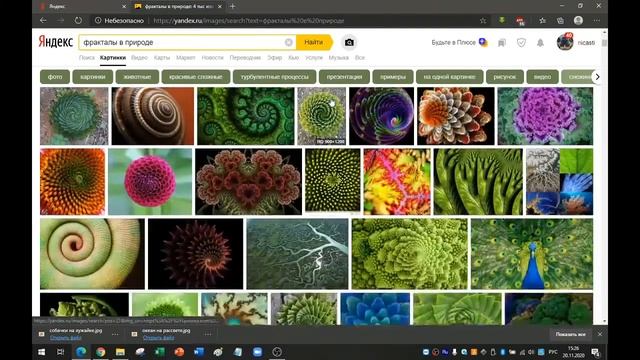Viewport: 640px width, 360px height.
Task: Select the на одной картинке filter chip
Action: click(x=449, y=77)
